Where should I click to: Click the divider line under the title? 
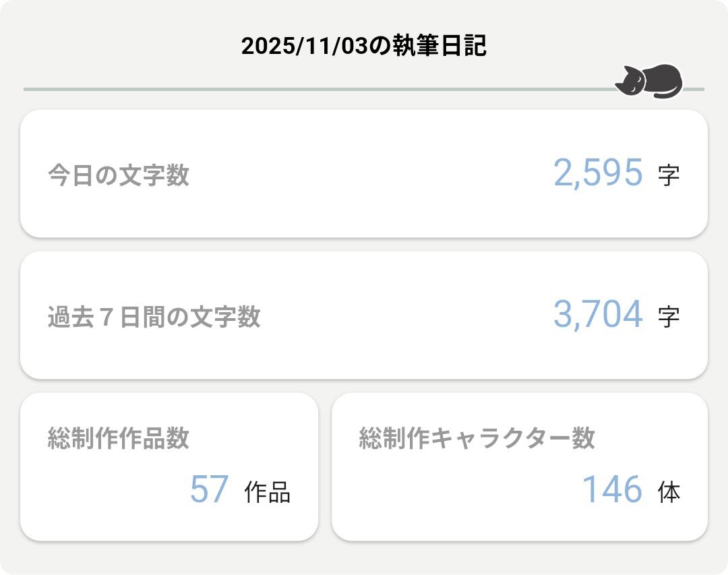(x=317, y=89)
